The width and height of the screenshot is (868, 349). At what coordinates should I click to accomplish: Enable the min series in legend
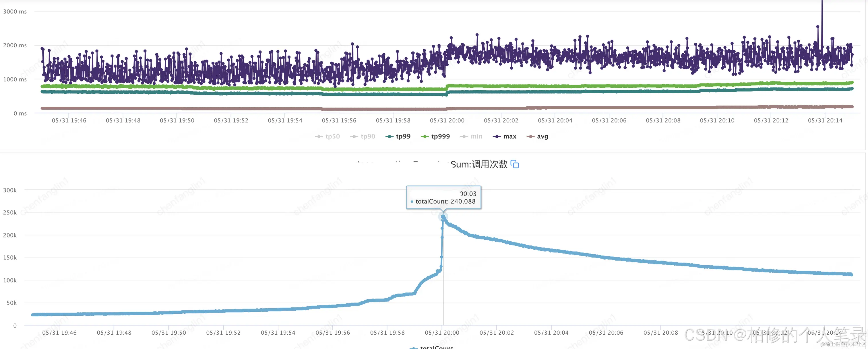click(471, 136)
